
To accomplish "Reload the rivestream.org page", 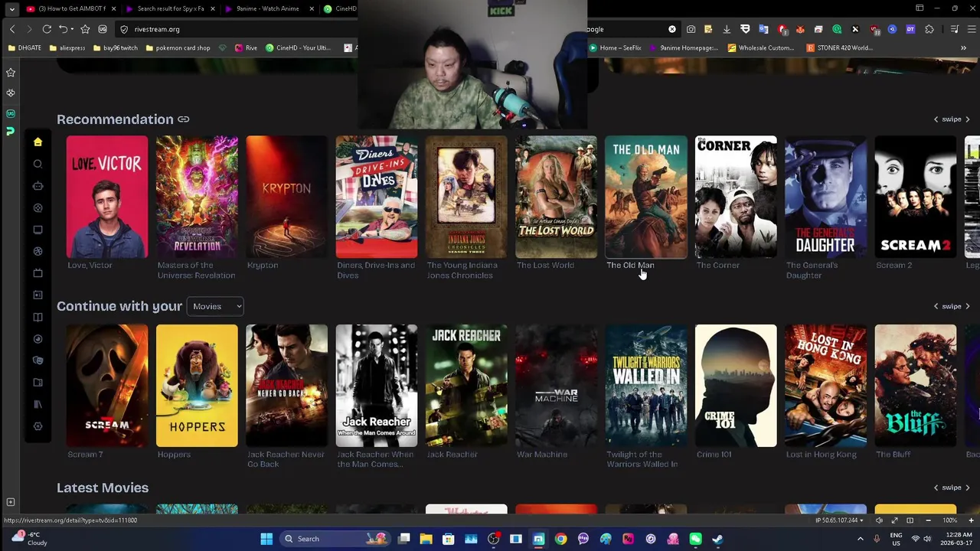I will [47, 29].
